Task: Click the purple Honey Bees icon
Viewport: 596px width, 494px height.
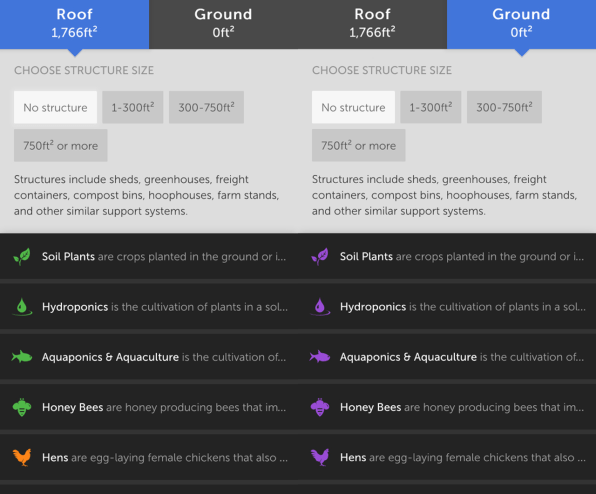Action: tap(320, 407)
